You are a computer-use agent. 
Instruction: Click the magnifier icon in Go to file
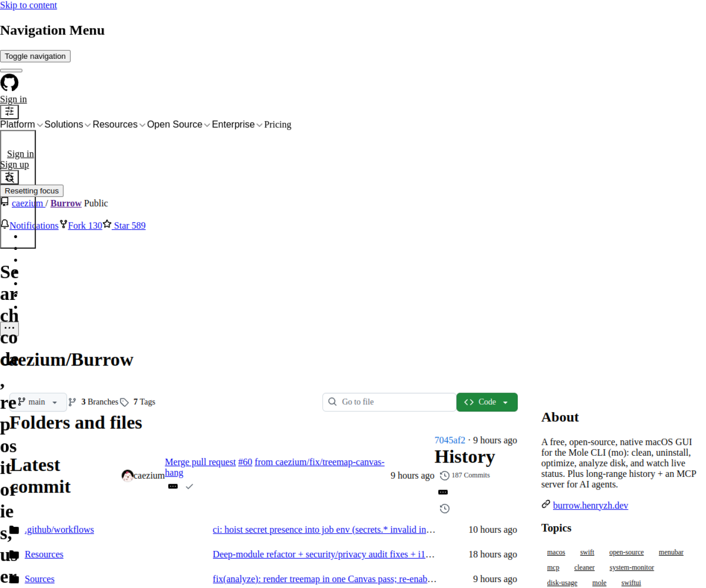[332, 402]
